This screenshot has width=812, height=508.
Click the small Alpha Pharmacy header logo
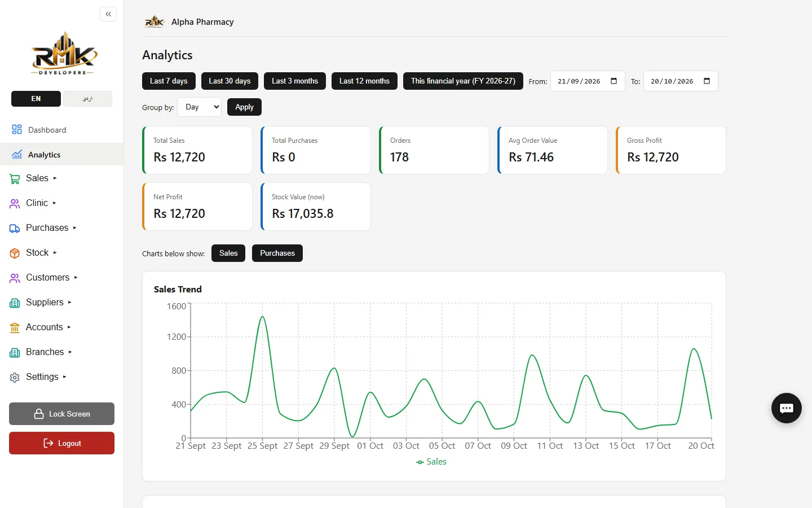[x=155, y=22]
